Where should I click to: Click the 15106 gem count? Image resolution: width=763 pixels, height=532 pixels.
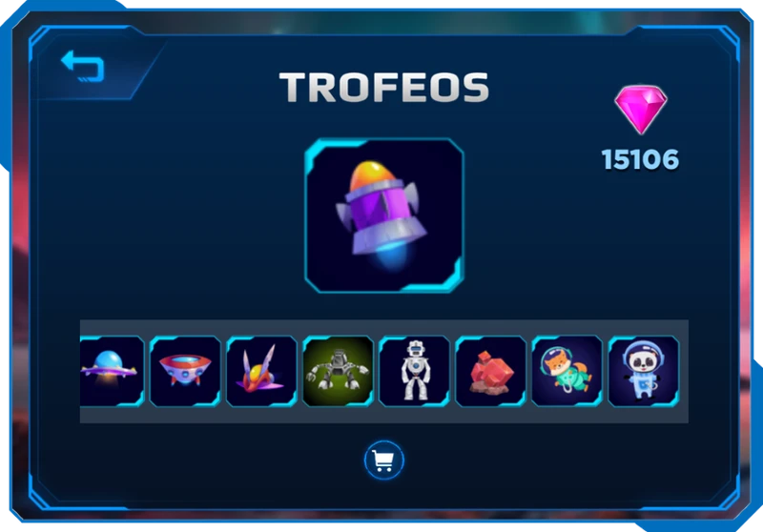[640, 159]
